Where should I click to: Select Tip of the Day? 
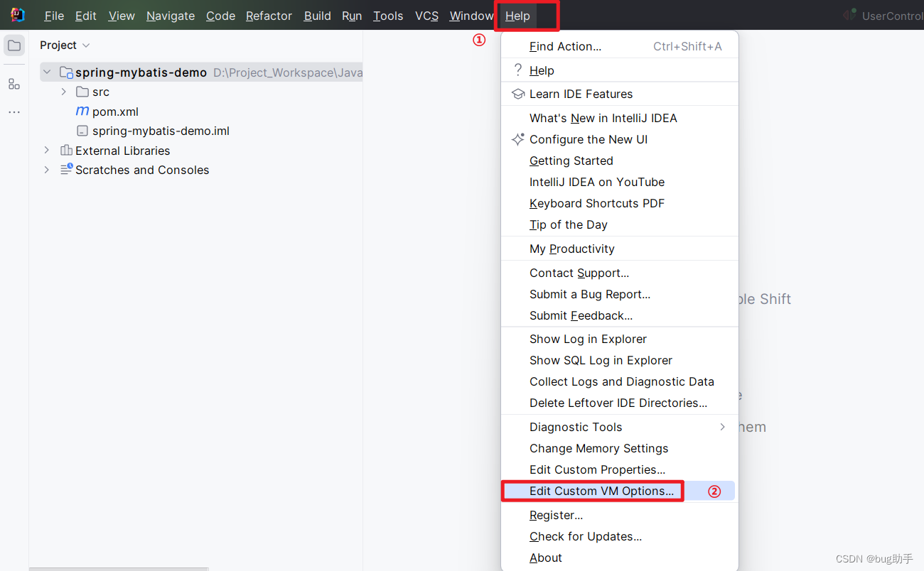click(x=620, y=224)
